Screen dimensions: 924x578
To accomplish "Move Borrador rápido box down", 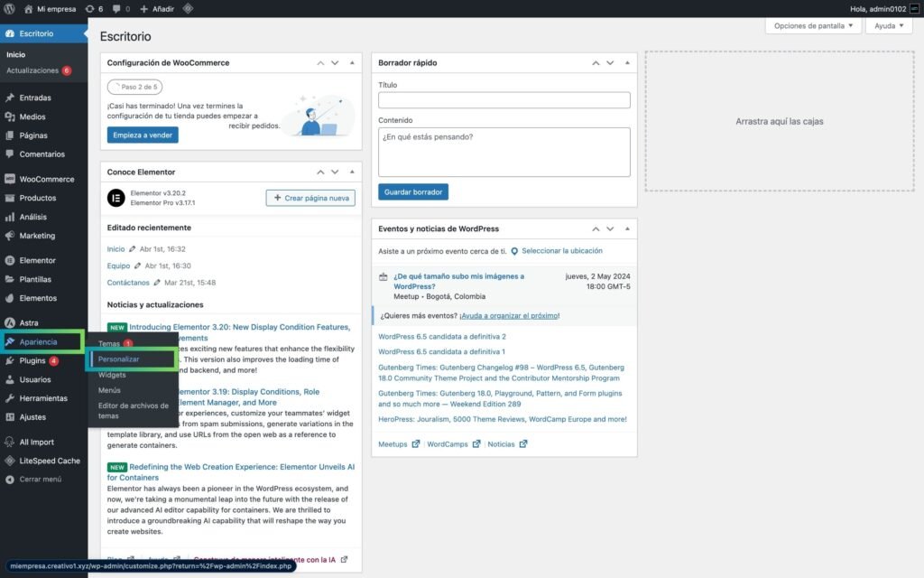I will coord(610,63).
